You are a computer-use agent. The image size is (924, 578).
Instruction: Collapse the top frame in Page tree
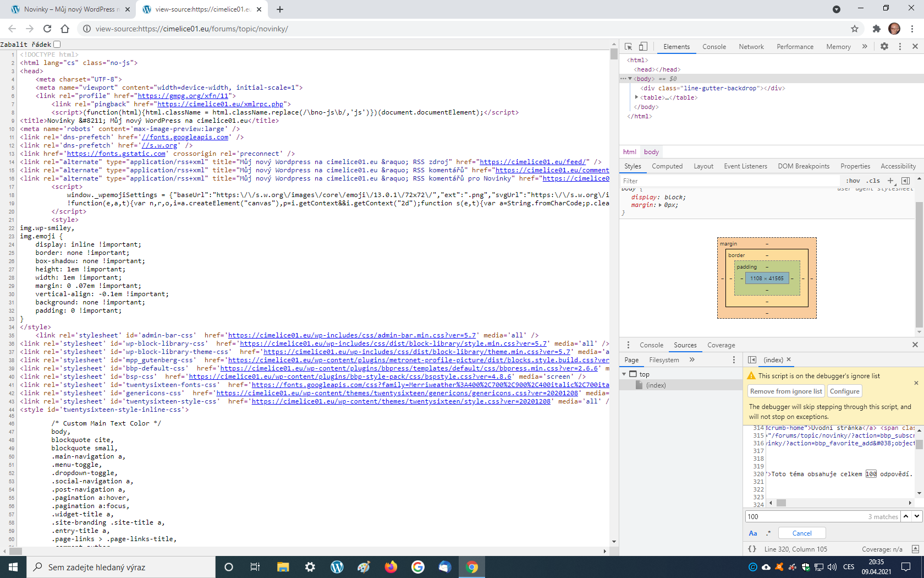(624, 374)
